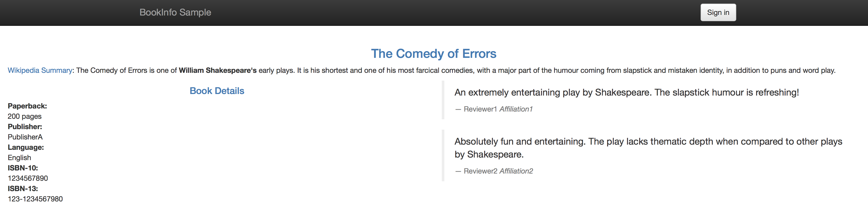Click the Language label
This screenshot has width=868, height=219.
pos(26,147)
